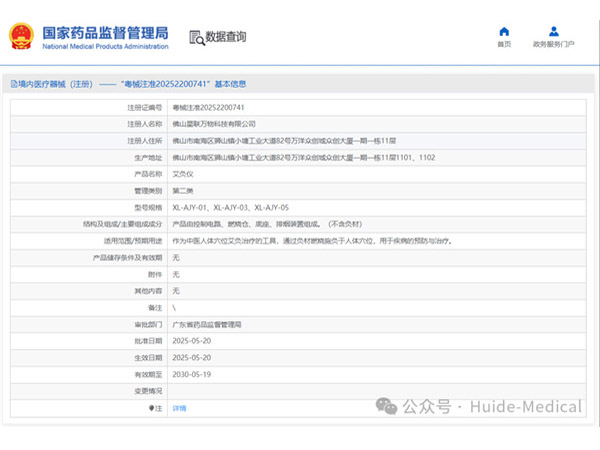This screenshot has height=450, width=600.
Task: Click the WeChat icon in watermark
Action: [386, 407]
